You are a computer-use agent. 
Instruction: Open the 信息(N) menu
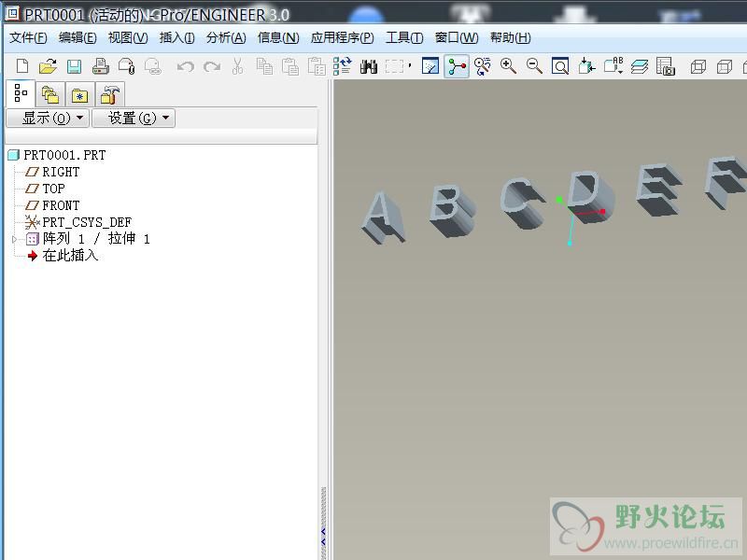pyautogui.click(x=278, y=37)
